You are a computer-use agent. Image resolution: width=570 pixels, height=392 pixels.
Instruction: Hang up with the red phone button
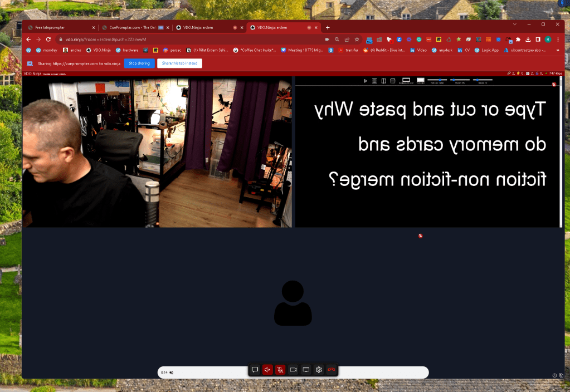coord(331,370)
